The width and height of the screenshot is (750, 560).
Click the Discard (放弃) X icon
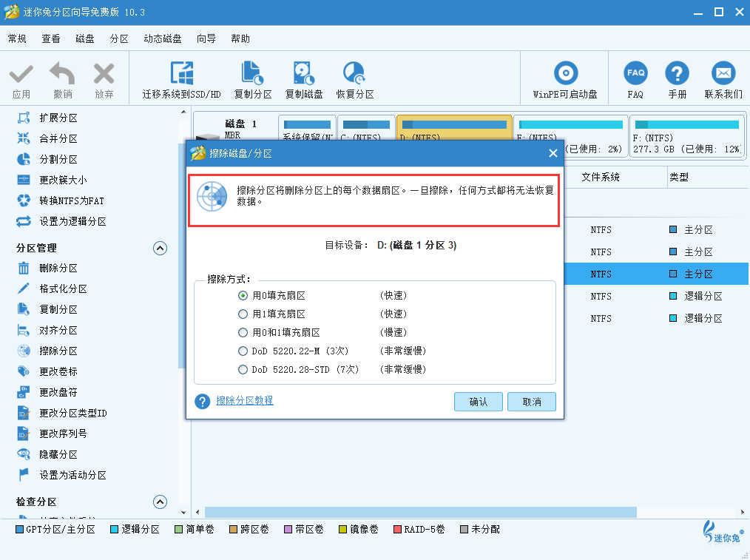click(x=104, y=74)
